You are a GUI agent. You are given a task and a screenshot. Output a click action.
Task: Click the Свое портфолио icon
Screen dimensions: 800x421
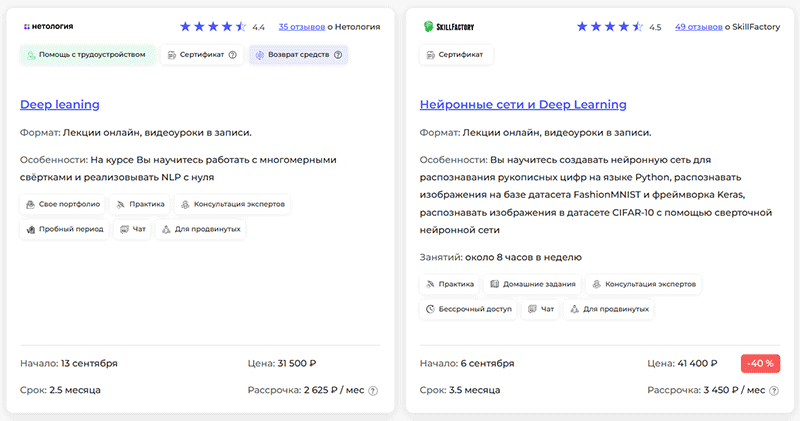coord(30,204)
